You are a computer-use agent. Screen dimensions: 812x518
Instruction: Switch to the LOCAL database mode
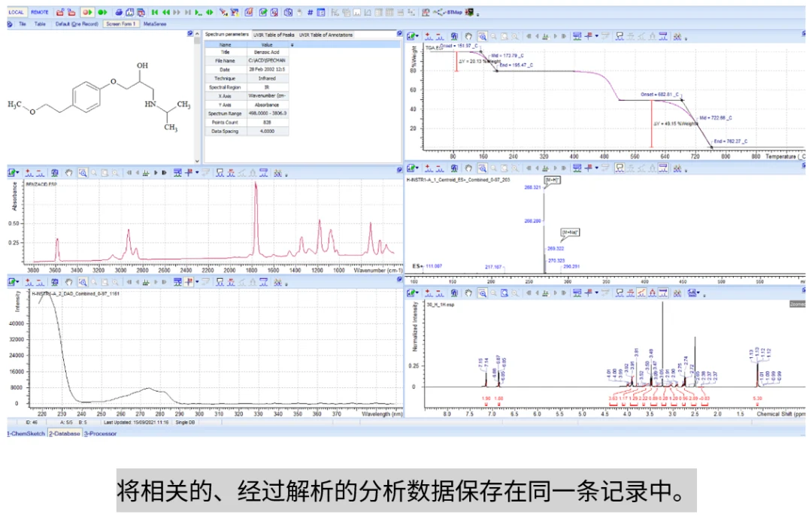click(16, 12)
